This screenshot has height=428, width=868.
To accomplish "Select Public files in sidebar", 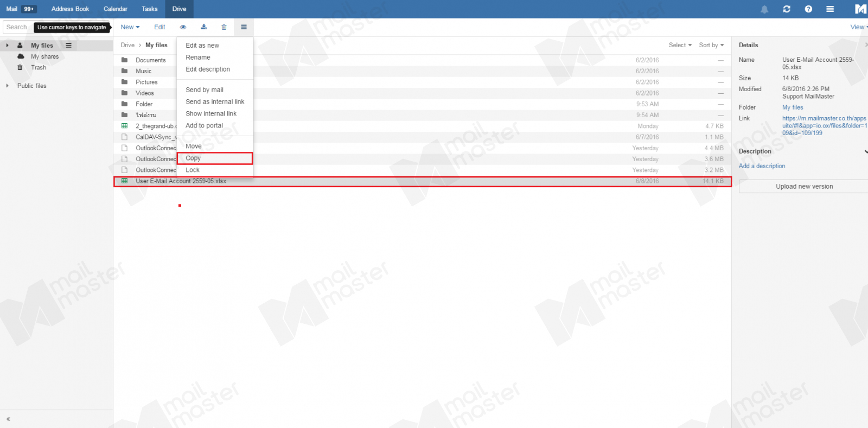I will pyautogui.click(x=31, y=86).
